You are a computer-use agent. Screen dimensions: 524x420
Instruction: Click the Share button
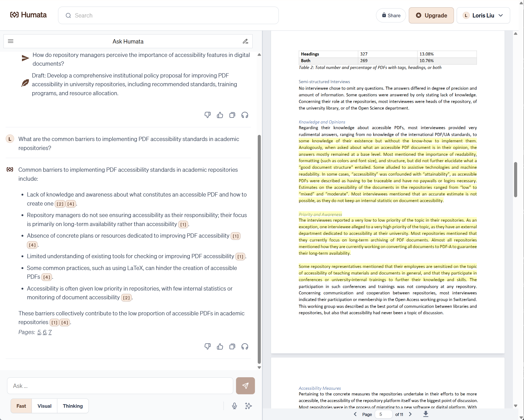tap(391, 15)
